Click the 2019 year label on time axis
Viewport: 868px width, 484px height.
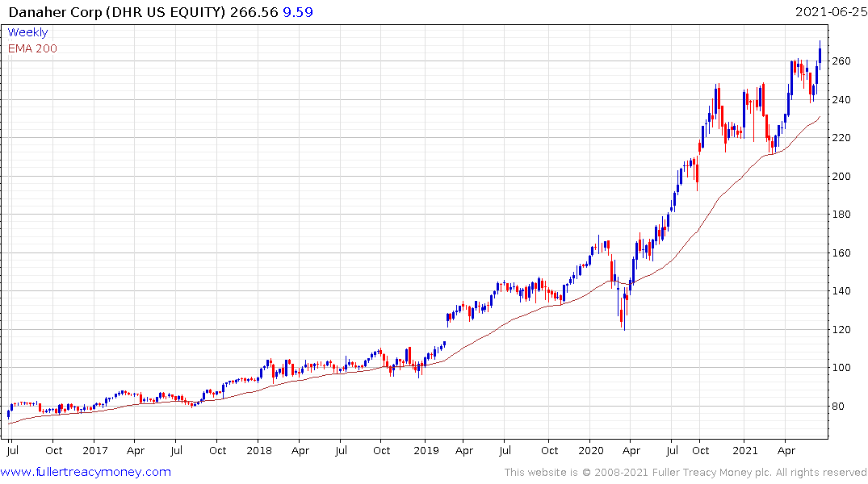point(426,450)
